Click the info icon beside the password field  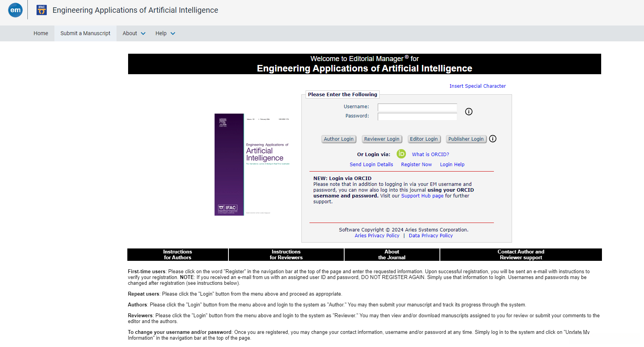click(x=469, y=112)
